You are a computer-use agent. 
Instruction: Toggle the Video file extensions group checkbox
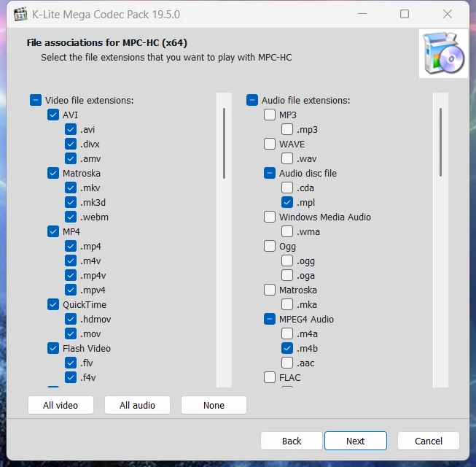[x=36, y=100]
